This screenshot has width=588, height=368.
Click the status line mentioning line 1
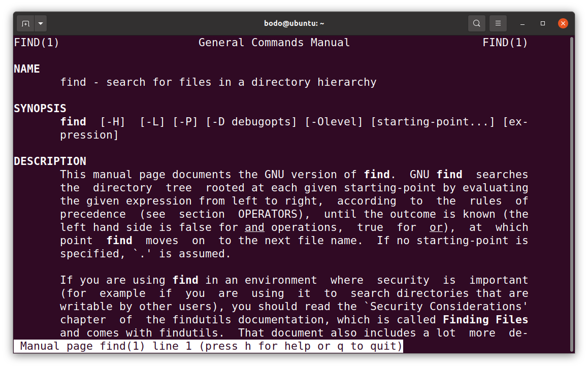point(208,346)
